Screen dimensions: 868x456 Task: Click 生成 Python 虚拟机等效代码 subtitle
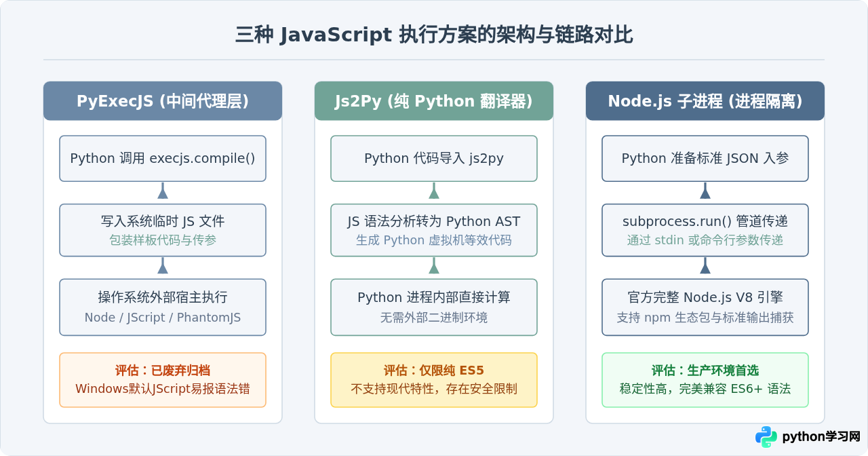tap(434, 240)
